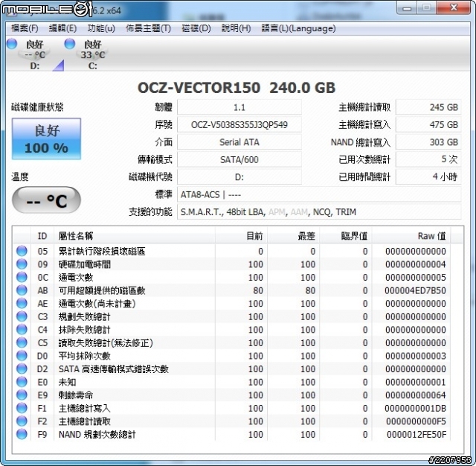Click status orb of attribute 09 row

[x=22, y=264]
